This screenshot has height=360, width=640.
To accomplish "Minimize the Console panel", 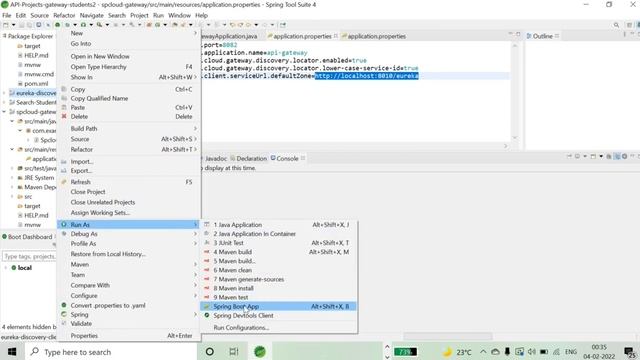I will (632, 156).
